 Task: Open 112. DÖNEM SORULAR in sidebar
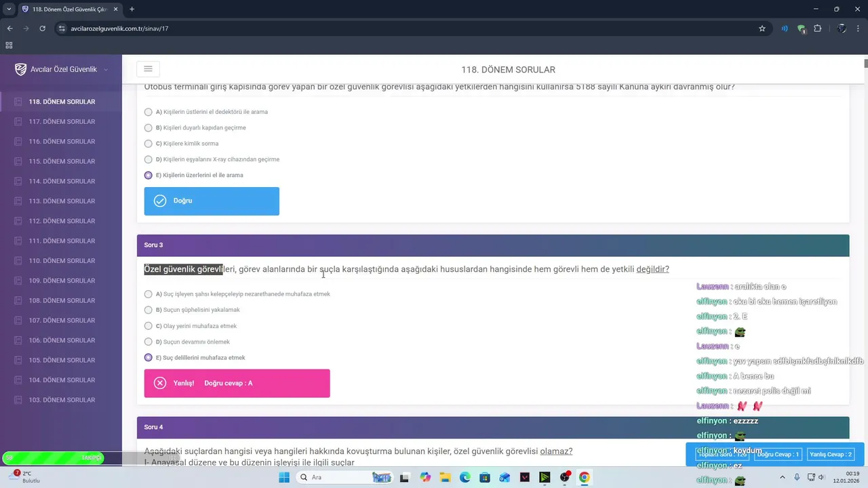pyautogui.click(x=61, y=221)
